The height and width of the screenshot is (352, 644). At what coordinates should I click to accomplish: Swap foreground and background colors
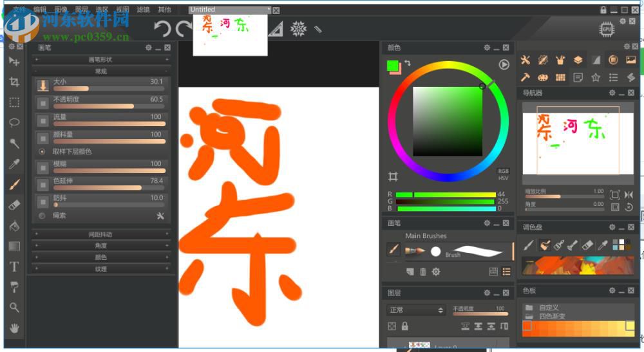(408, 63)
